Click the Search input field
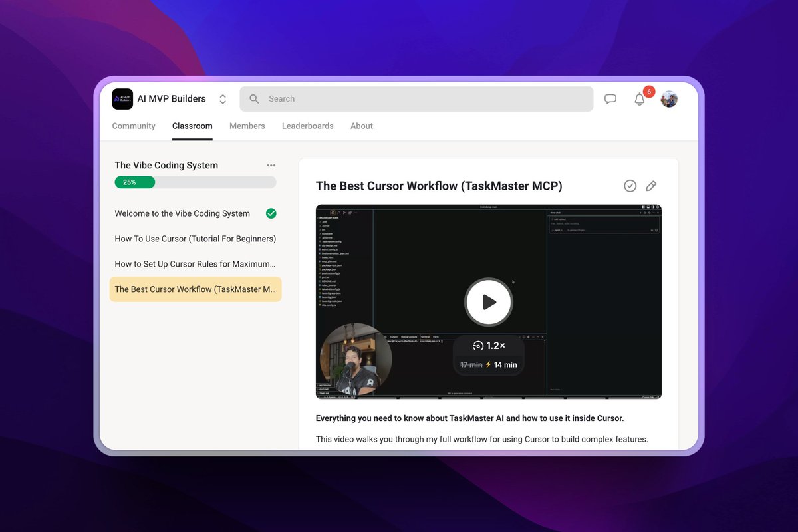 pyautogui.click(x=416, y=99)
